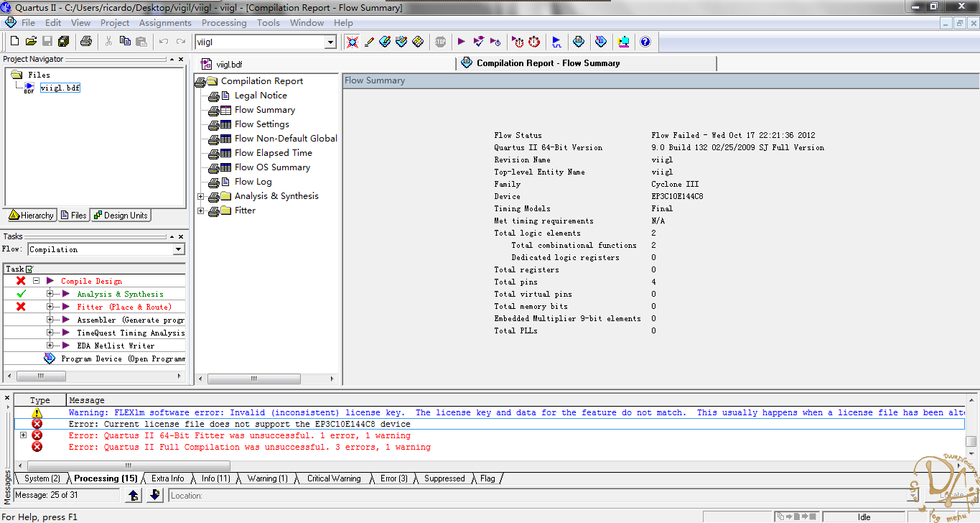Expand the Fitter (Place & Route) task

click(x=50, y=307)
